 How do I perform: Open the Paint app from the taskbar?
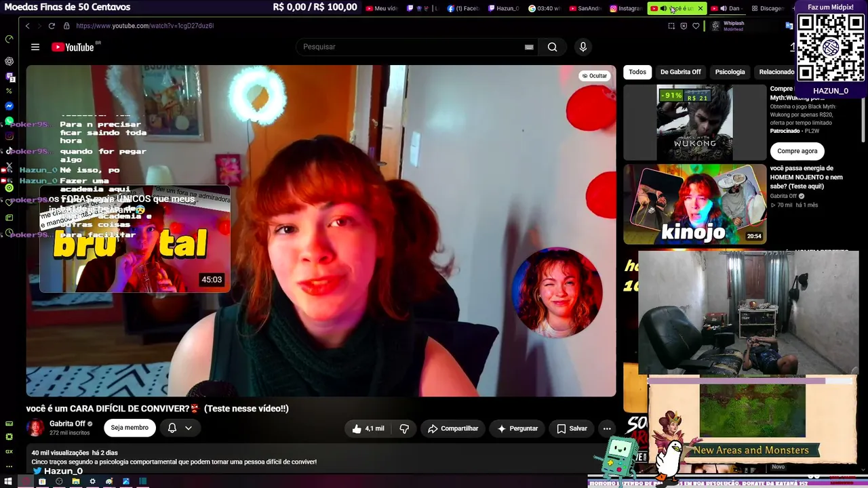point(109,482)
